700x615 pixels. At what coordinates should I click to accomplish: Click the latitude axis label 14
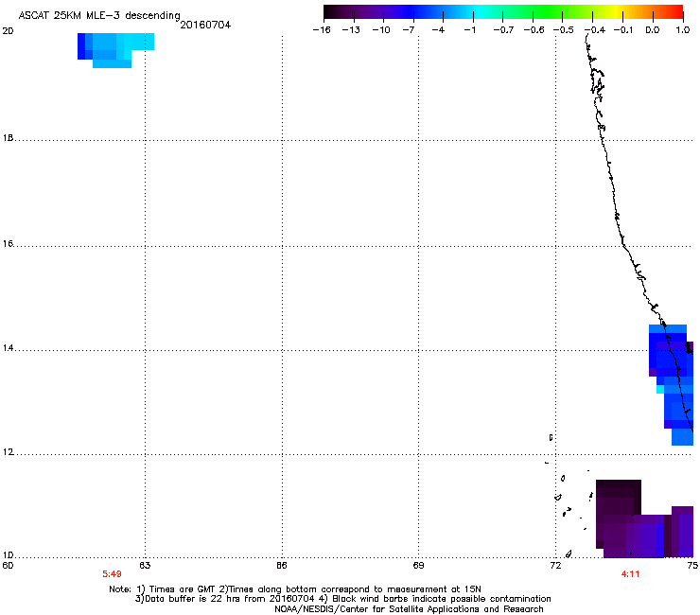8,348
